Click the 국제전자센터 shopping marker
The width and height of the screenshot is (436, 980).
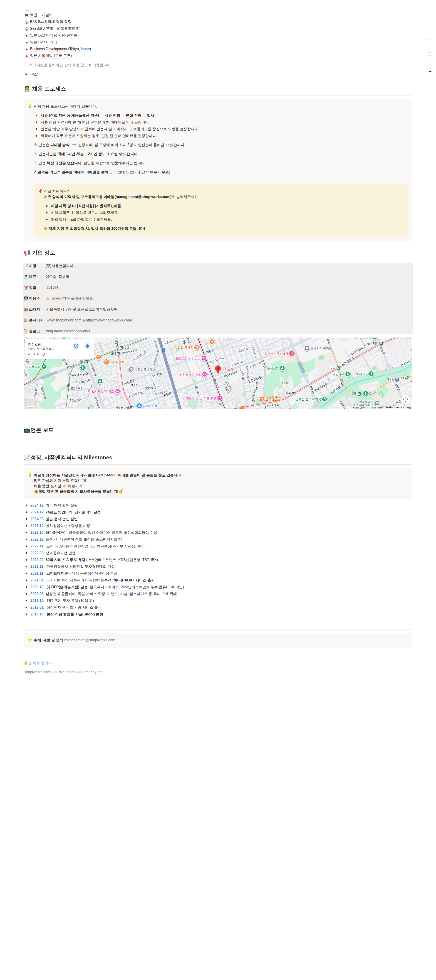coord(139,406)
